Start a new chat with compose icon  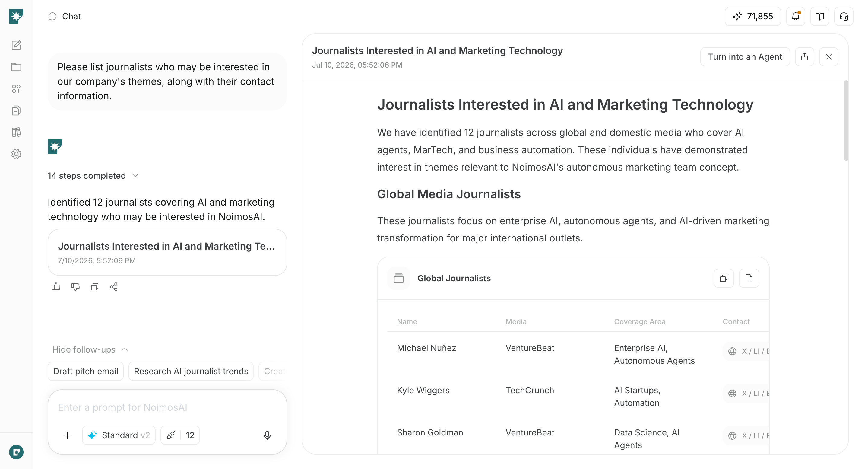coord(16,45)
